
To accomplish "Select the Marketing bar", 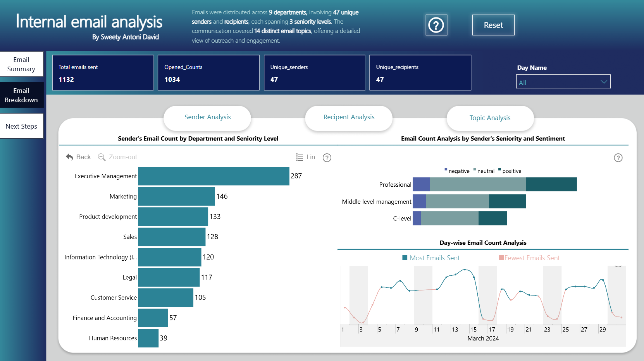I will coord(176,196).
